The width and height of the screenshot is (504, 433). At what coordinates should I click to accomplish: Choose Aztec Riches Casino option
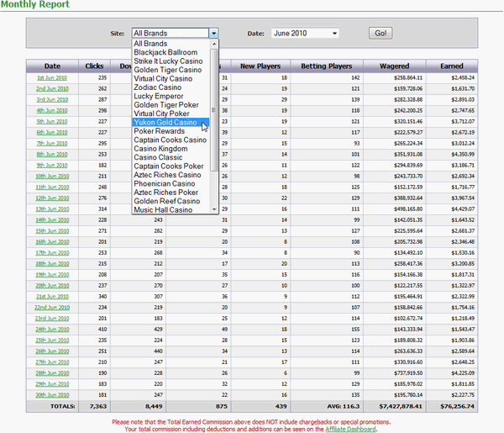click(x=171, y=175)
